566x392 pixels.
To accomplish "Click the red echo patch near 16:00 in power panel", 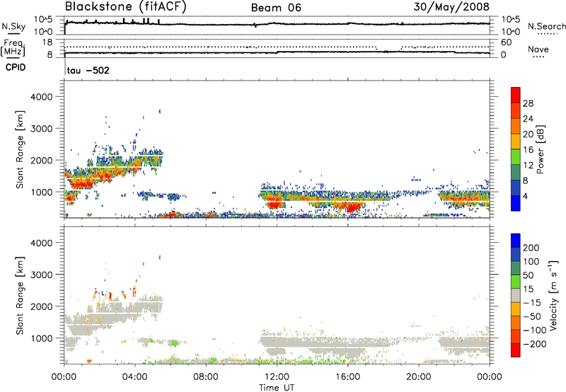I will click(x=351, y=207).
